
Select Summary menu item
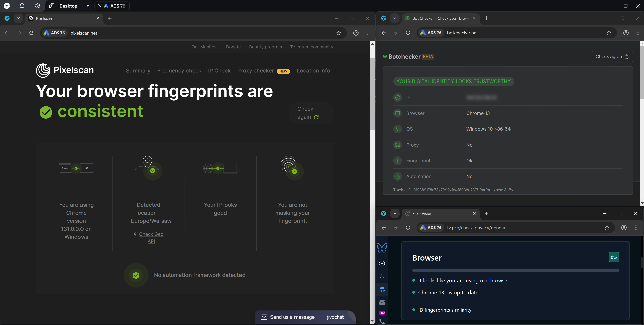point(138,71)
